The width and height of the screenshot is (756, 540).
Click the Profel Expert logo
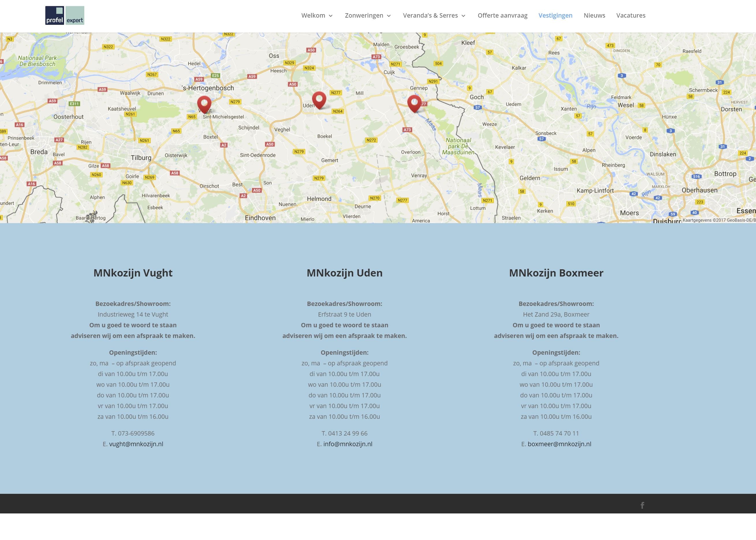pyautogui.click(x=65, y=15)
